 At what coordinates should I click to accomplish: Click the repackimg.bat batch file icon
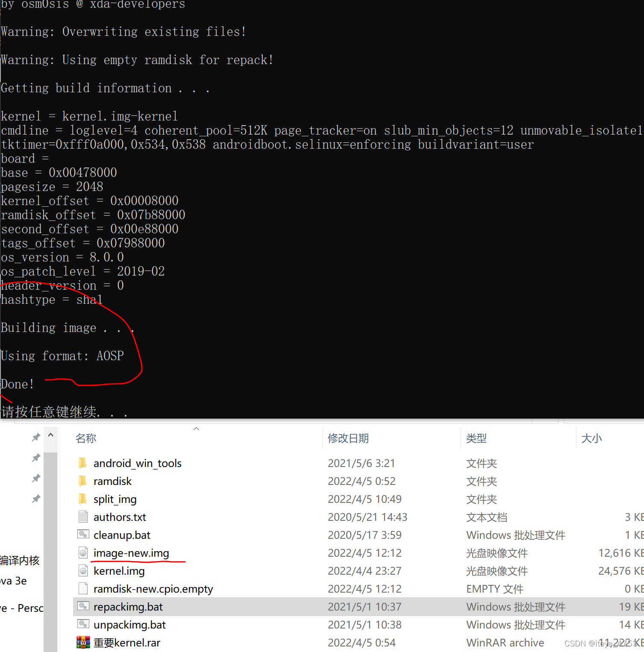coord(83,606)
